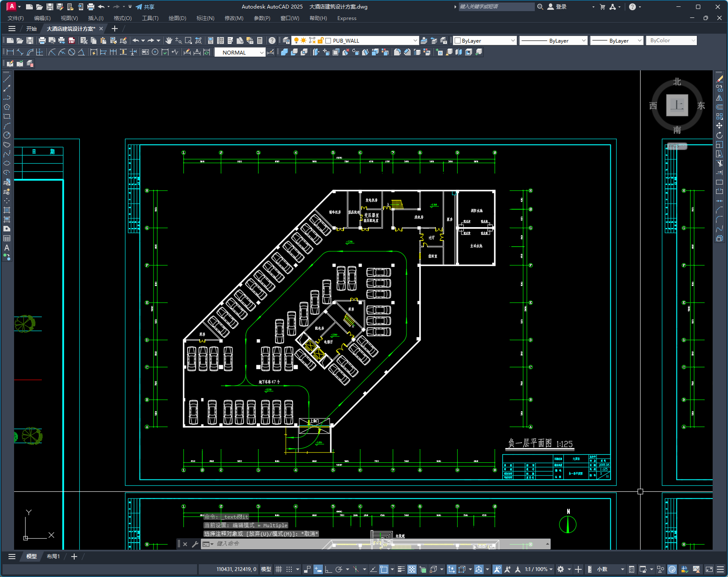Click the keyword search input field

496,7
